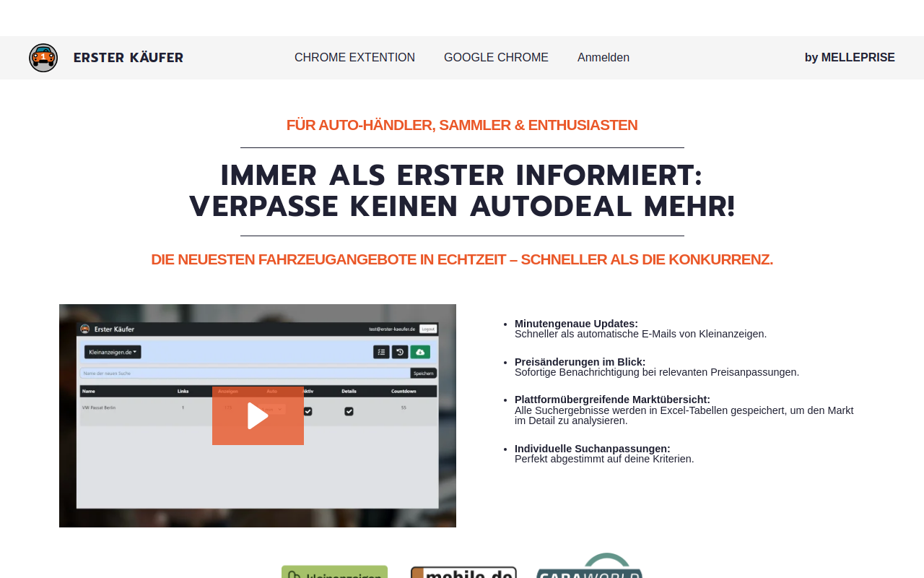The height and width of the screenshot is (578, 924).
Task: Click 'Schneller als automatische E-Mails von Kleinanzeigen.' text
Action: pyautogui.click(x=640, y=334)
